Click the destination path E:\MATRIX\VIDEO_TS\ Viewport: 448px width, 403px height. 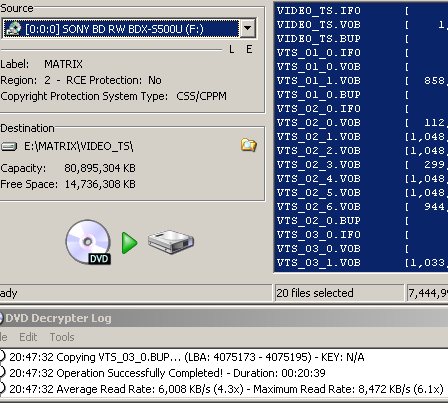79,146
